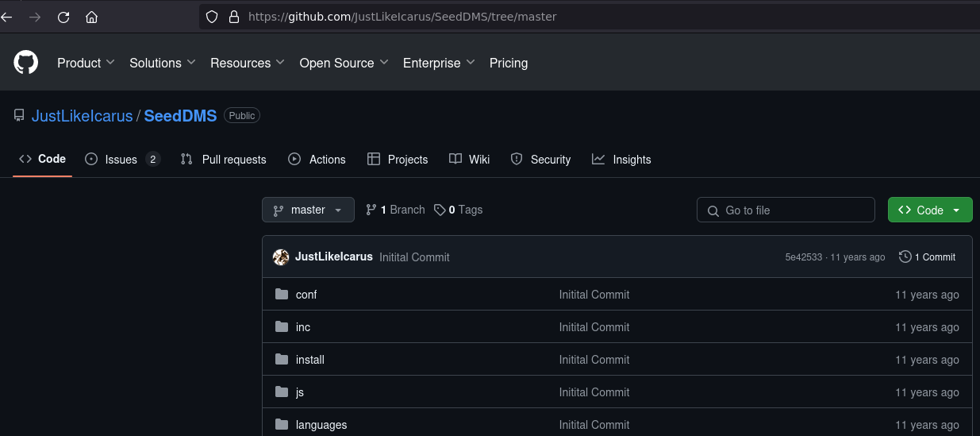
Task: Reload the page with browser refresh icon
Action: click(x=63, y=17)
